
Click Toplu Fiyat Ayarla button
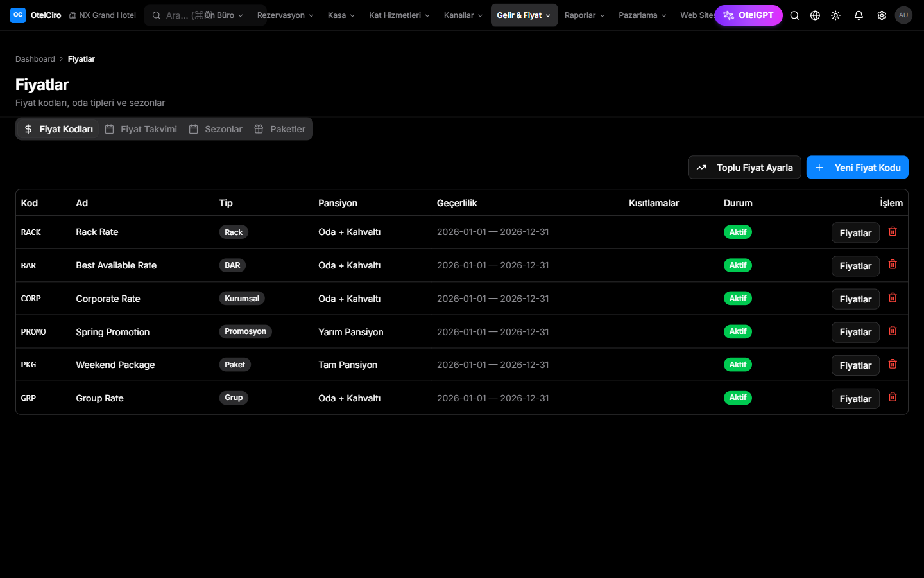[x=744, y=168]
